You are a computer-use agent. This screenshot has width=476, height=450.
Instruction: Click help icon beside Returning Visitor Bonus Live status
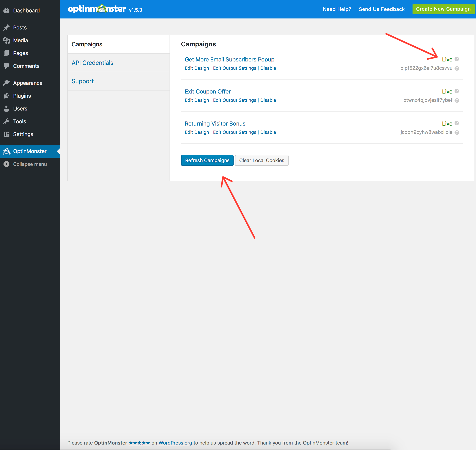[x=457, y=123]
